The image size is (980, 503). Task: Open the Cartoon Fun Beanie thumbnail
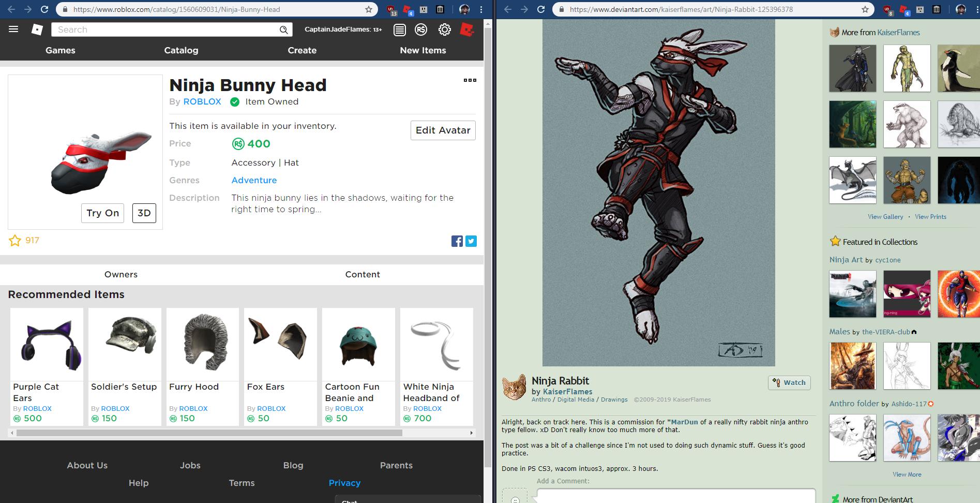(358, 345)
